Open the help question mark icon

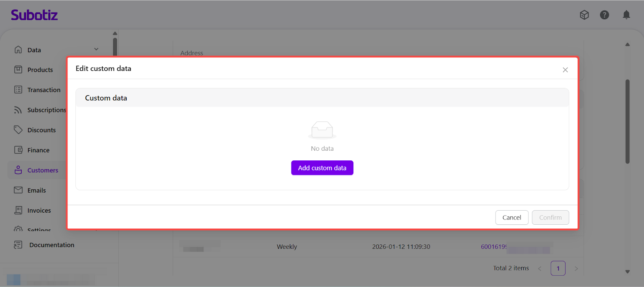[604, 15]
